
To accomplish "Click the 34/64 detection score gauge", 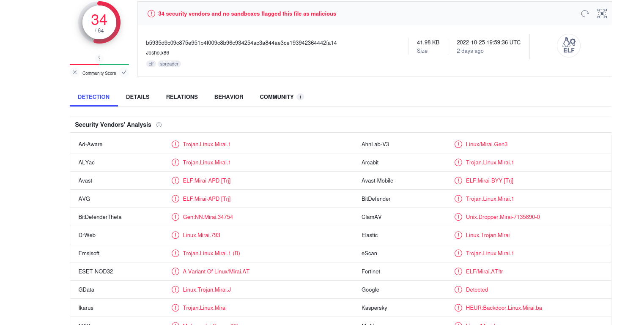I will coord(99,22).
